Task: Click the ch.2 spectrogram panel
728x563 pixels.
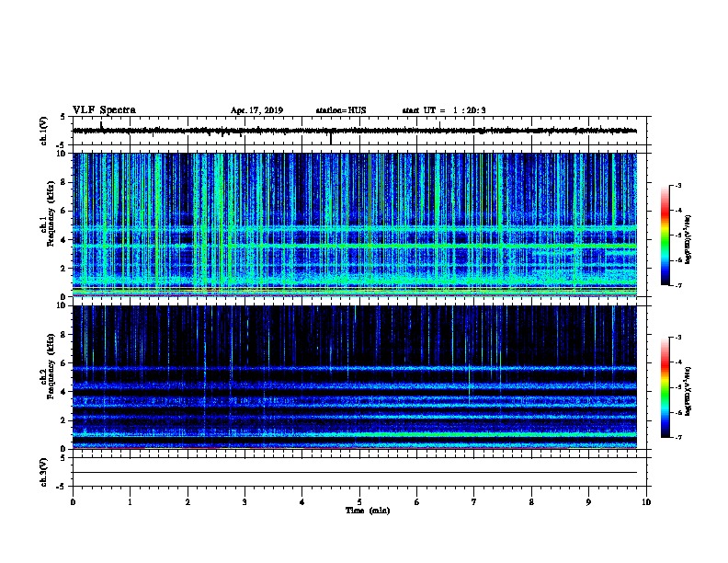Action: point(355,377)
